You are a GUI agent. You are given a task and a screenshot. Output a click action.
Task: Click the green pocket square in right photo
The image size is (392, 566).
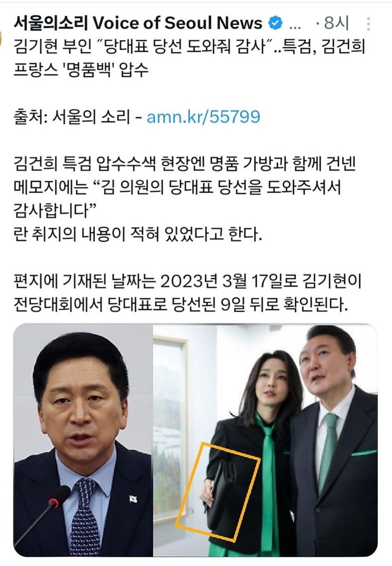tap(364, 452)
